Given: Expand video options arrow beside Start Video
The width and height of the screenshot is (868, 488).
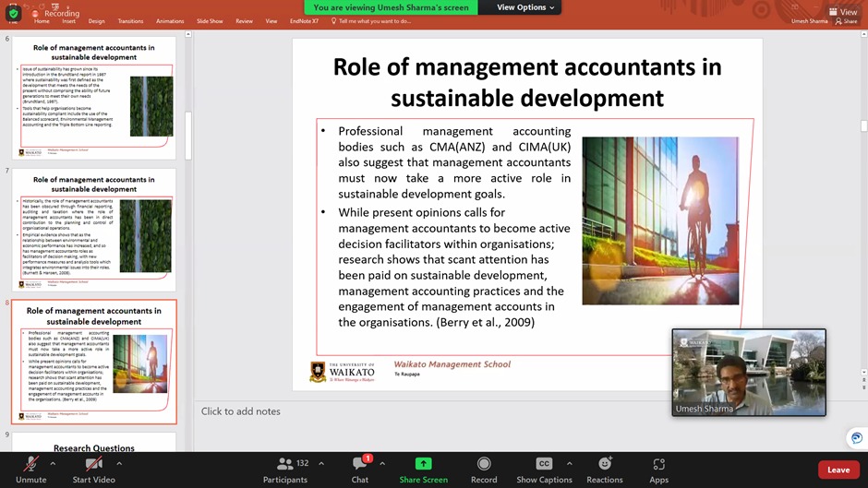Looking at the screenshot, I should 119,463.
